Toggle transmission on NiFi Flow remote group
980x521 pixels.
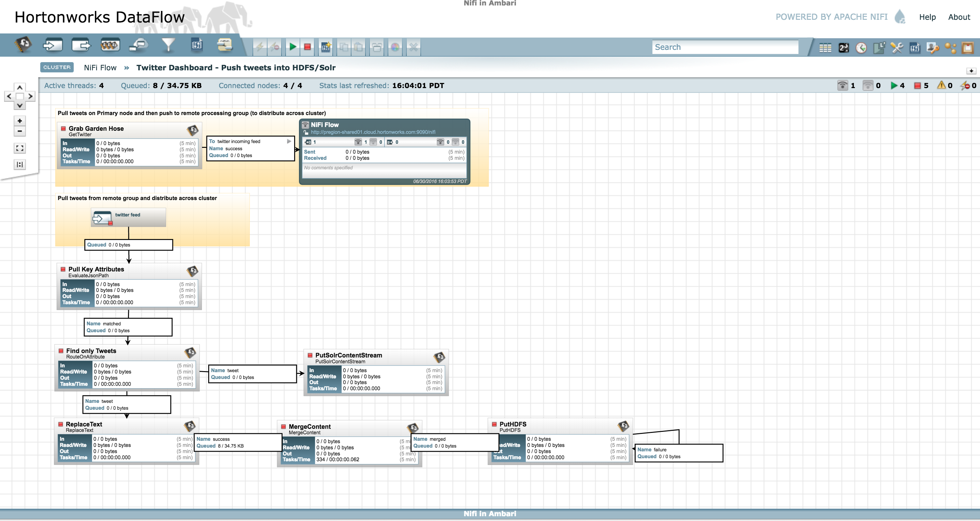click(x=305, y=125)
